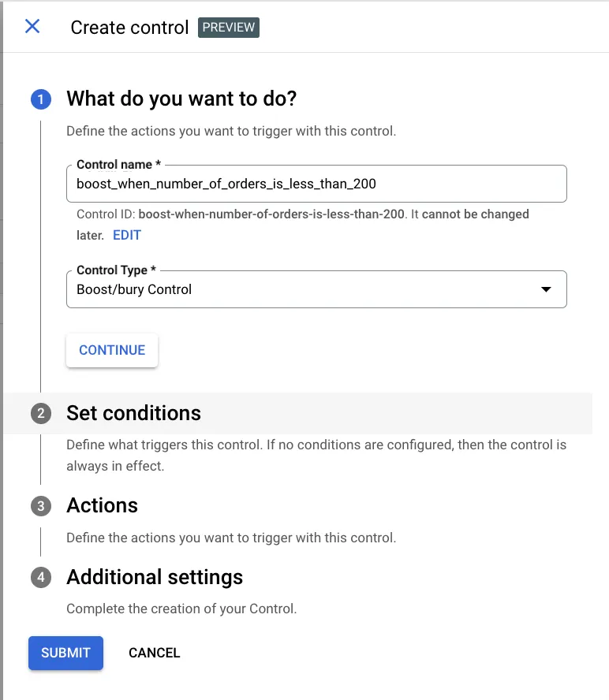This screenshot has width=609, height=700.
Task: Close the Create control panel
Action: click(x=32, y=27)
